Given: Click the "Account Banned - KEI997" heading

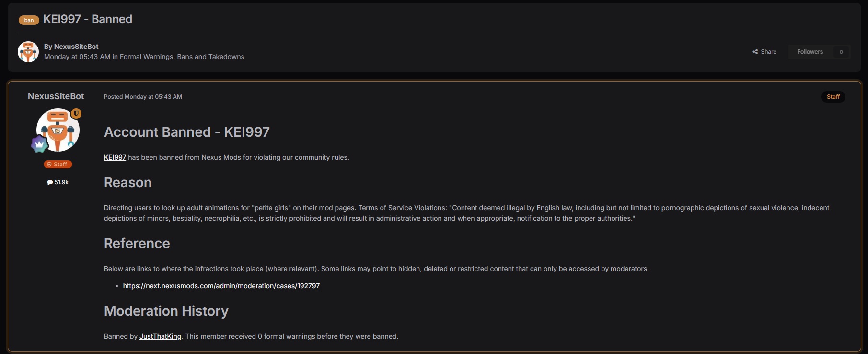Looking at the screenshot, I should coord(187,132).
